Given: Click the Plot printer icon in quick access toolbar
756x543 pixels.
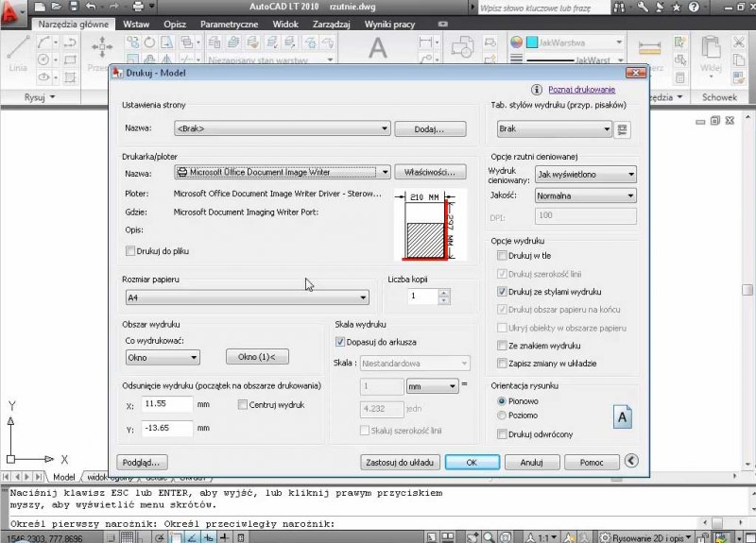Looking at the screenshot, I should pyautogui.click(x=138, y=8).
